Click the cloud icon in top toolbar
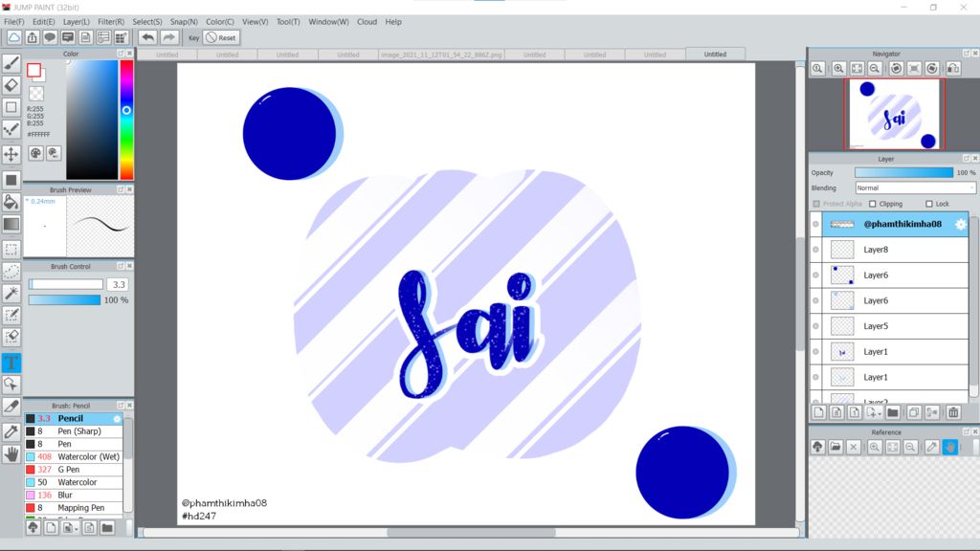The width and height of the screenshot is (980, 551). coord(13,37)
